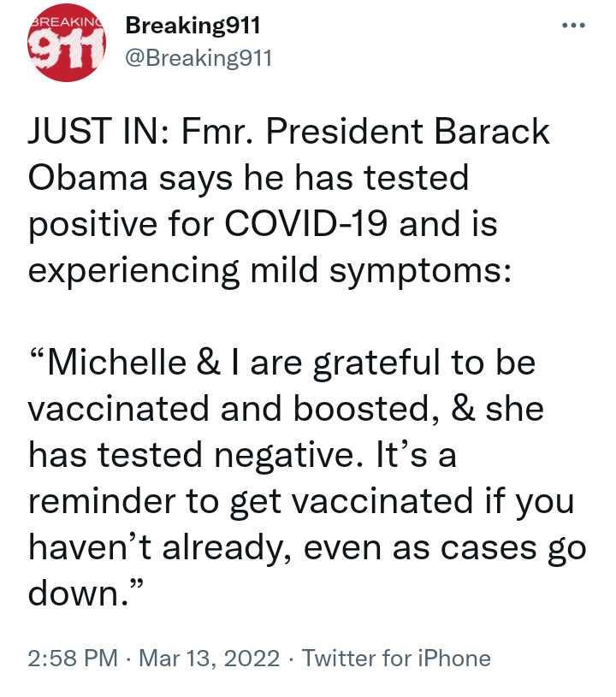616x697 pixels.
Task: Click the JUST IN: text in tweet
Action: 98,131
